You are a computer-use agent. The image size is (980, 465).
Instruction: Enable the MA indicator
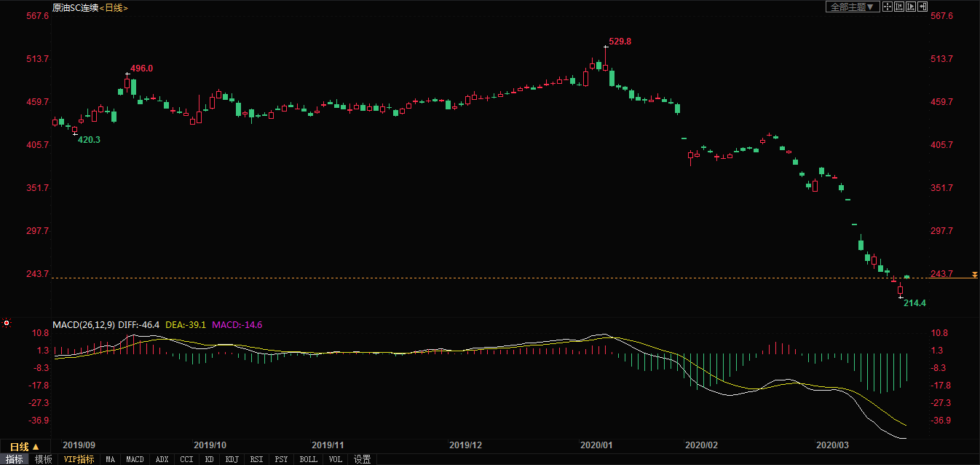tap(110, 459)
